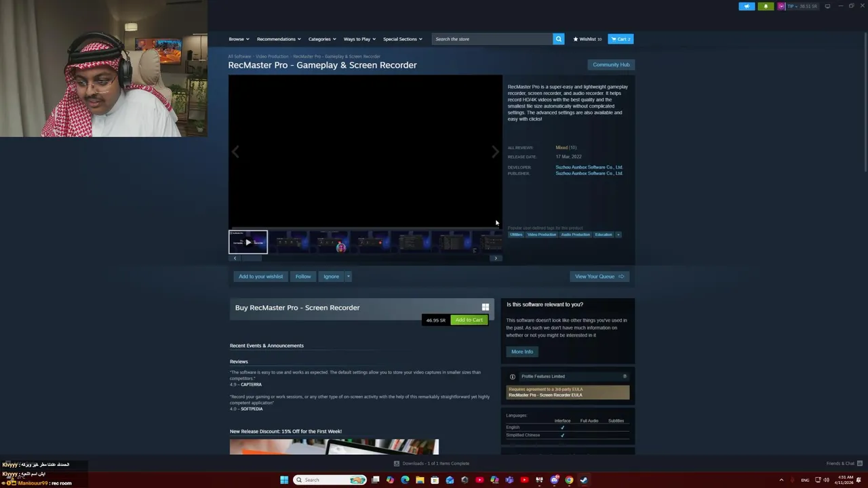The image size is (868, 488).
Task: Open the Community Hub
Action: coord(611,64)
